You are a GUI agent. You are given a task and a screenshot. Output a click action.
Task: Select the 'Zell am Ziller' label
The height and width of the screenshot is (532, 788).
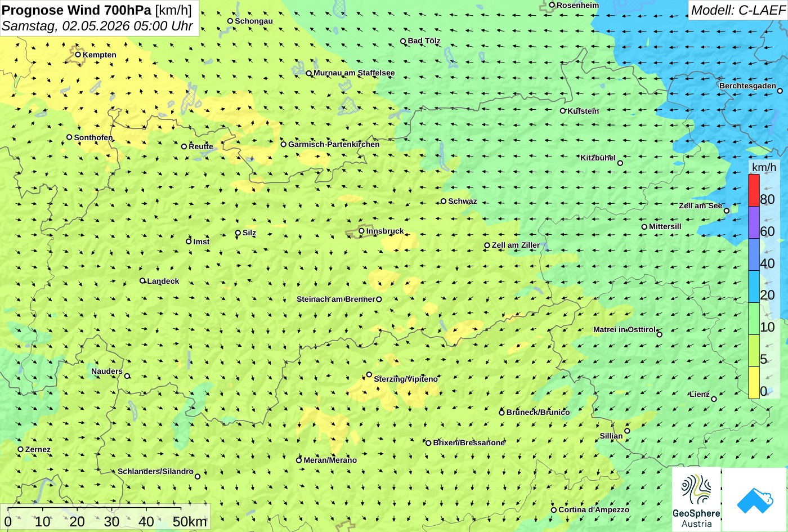(516, 245)
